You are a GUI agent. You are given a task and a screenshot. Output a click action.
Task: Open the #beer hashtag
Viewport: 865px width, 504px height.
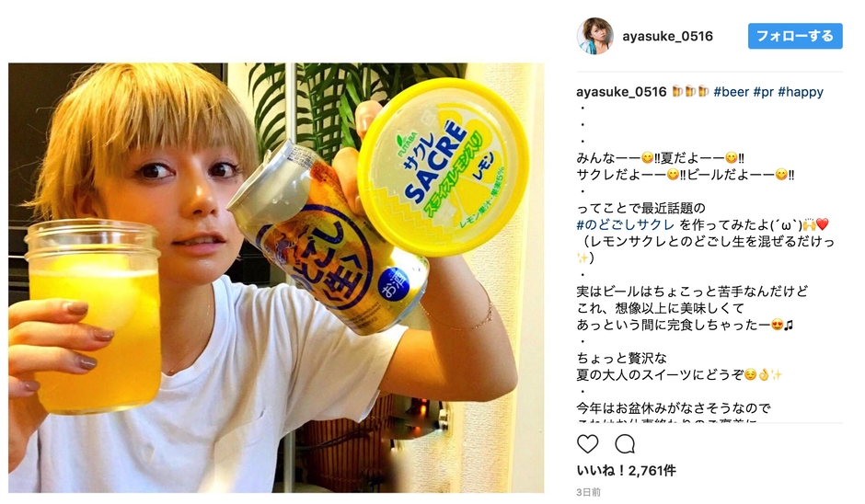coord(731,92)
